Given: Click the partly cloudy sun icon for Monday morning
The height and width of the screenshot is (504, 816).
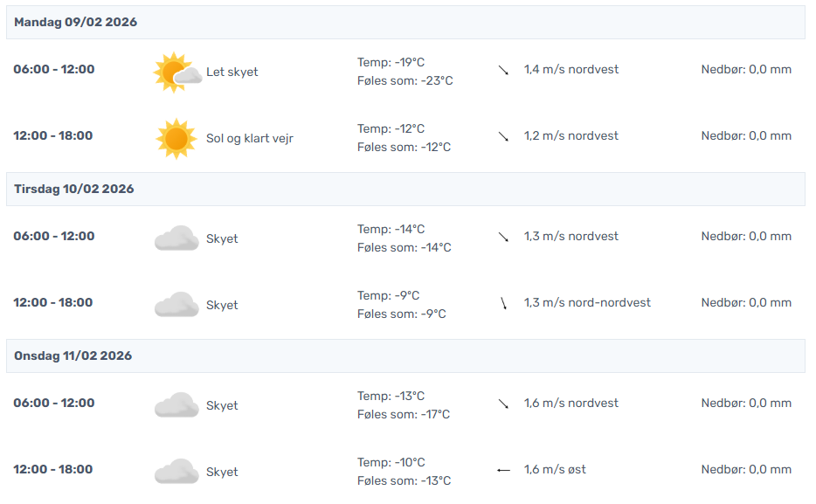Looking at the screenshot, I should coord(173,72).
